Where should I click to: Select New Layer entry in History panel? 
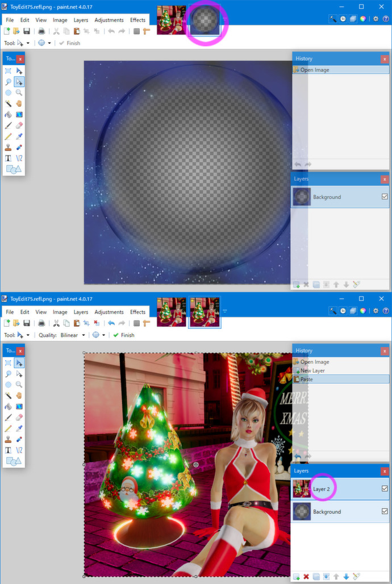340,370
